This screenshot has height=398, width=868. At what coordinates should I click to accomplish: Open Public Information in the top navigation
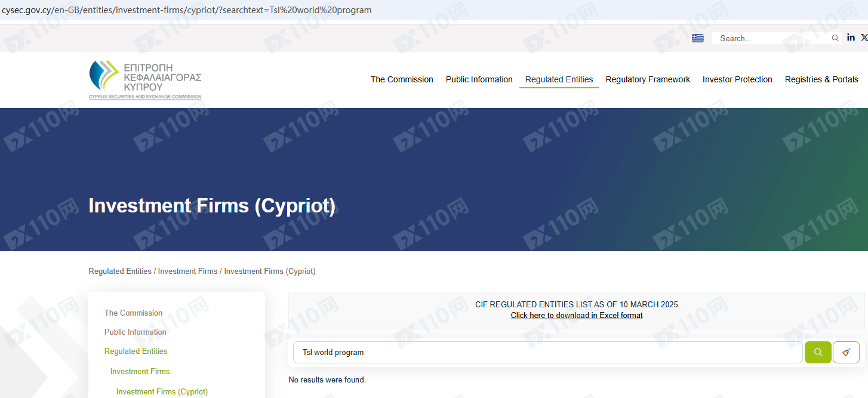pyautogui.click(x=479, y=79)
